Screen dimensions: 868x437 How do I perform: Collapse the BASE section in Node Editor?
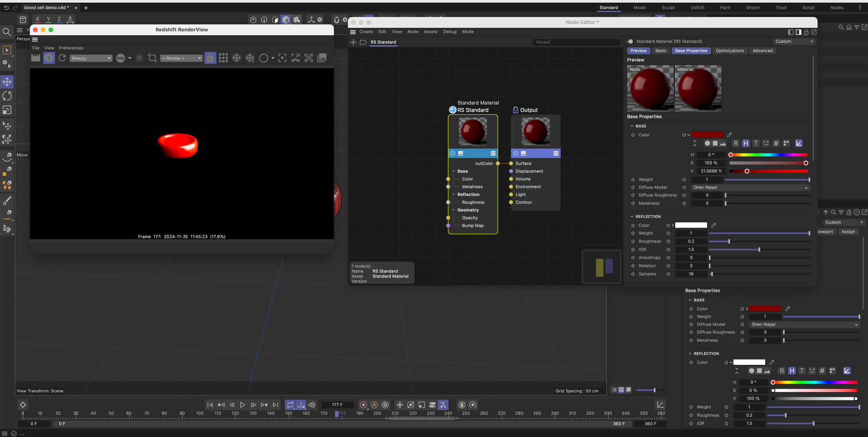click(x=632, y=126)
